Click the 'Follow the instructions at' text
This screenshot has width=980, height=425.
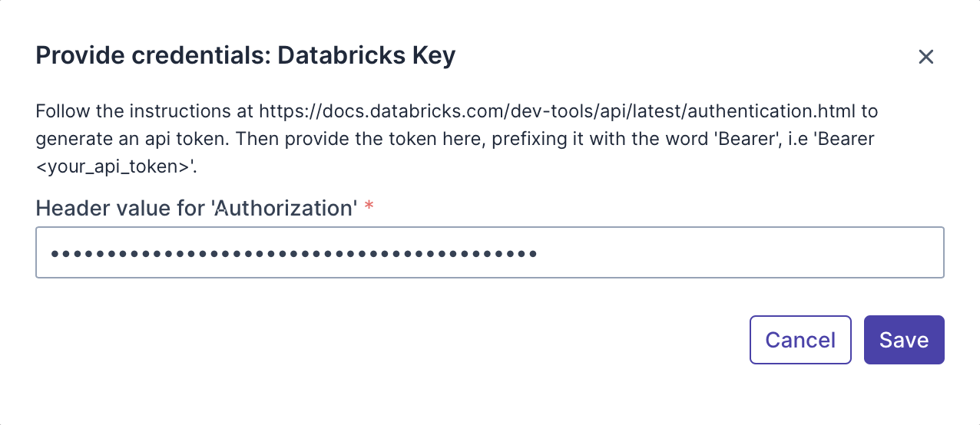(x=144, y=111)
